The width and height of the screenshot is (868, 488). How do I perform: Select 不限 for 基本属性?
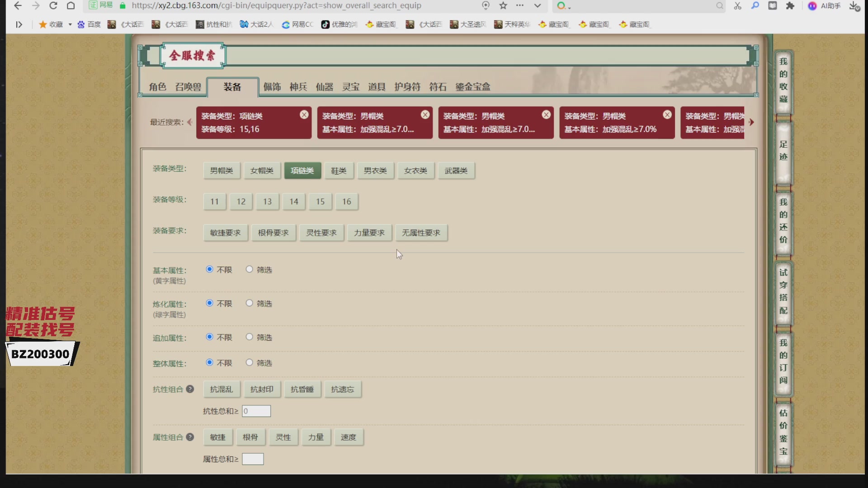(209, 269)
